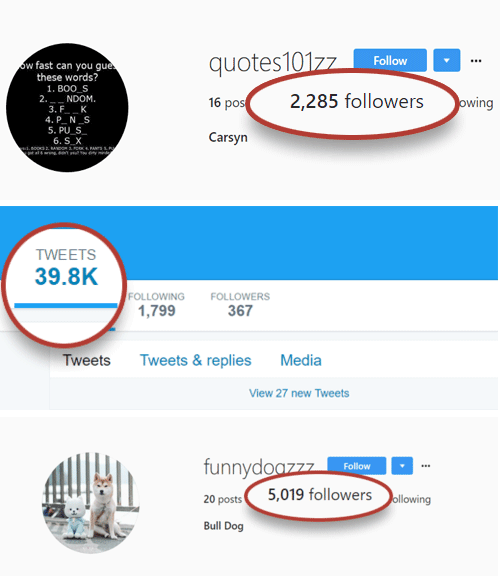Open the FOLLOWING 1,799 stat
The width and height of the screenshot is (500, 576).
click(x=156, y=305)
